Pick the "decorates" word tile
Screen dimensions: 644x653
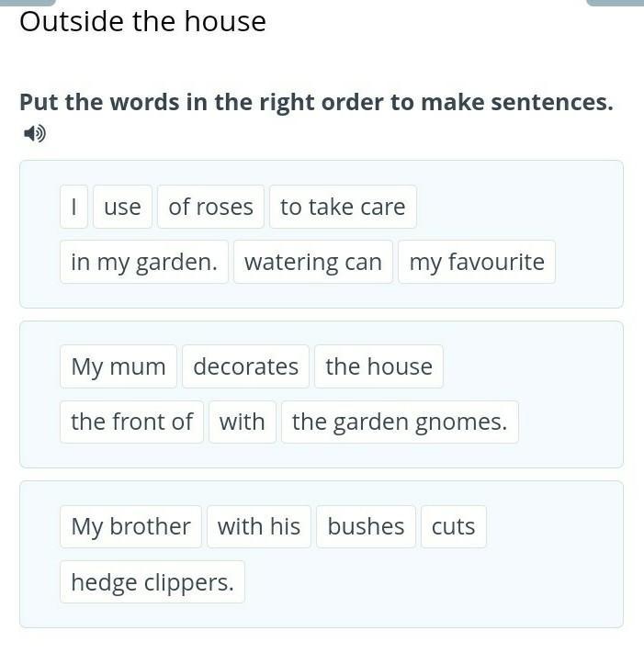coord(245,366)
